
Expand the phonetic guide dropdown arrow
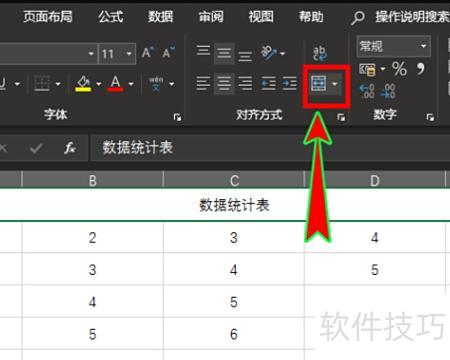[x=172, y=84]
